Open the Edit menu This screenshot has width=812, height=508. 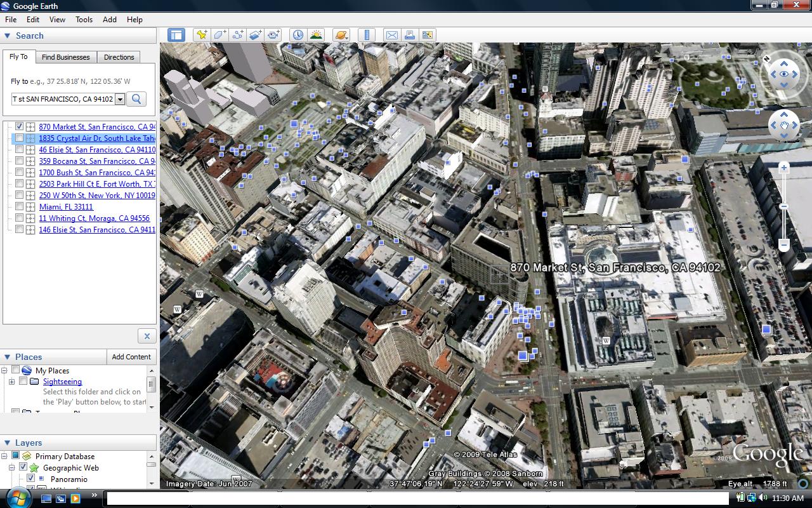coord(33,20)
